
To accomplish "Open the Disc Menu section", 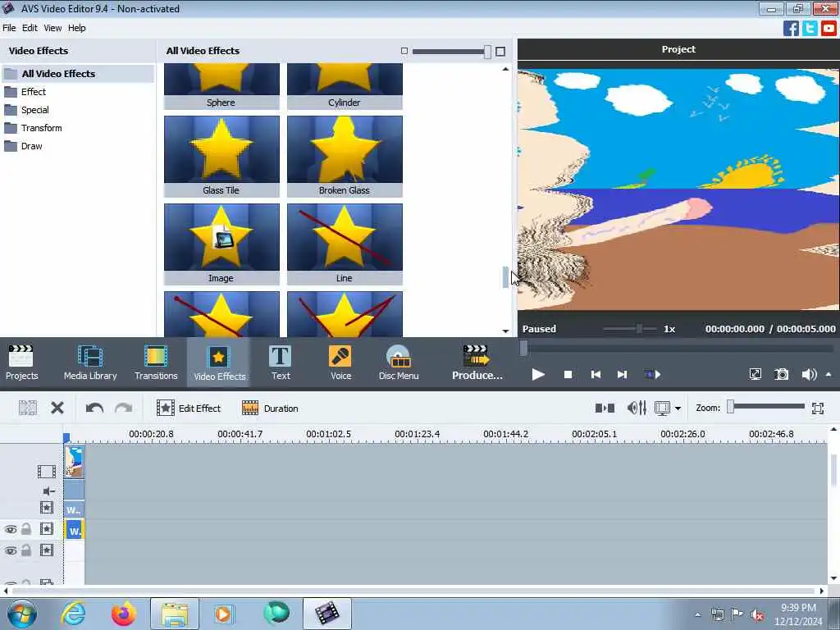I will (399, 362).
